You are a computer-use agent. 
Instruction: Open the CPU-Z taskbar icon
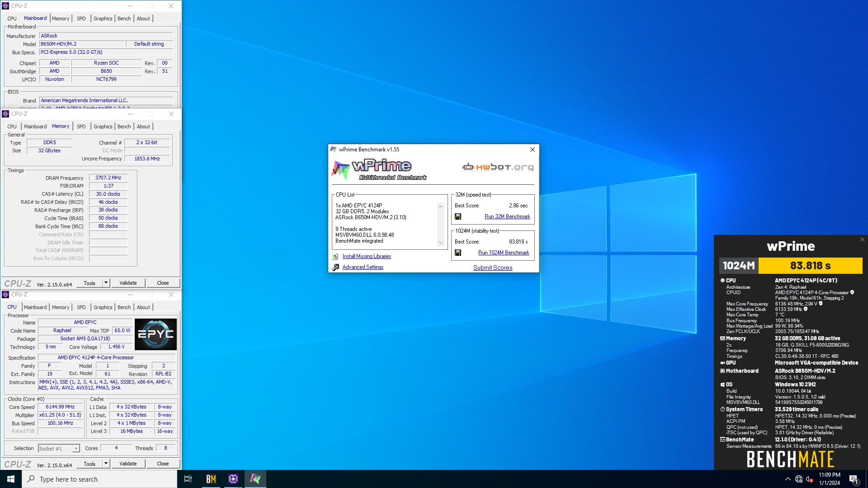(233, 479)
